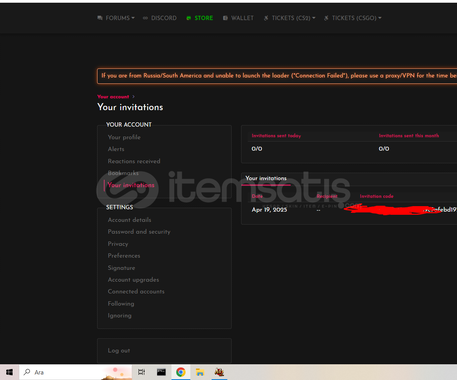Screen dimensions: 457x380
Task: Open the Windows Start menu
Action: tap(9, 372)
